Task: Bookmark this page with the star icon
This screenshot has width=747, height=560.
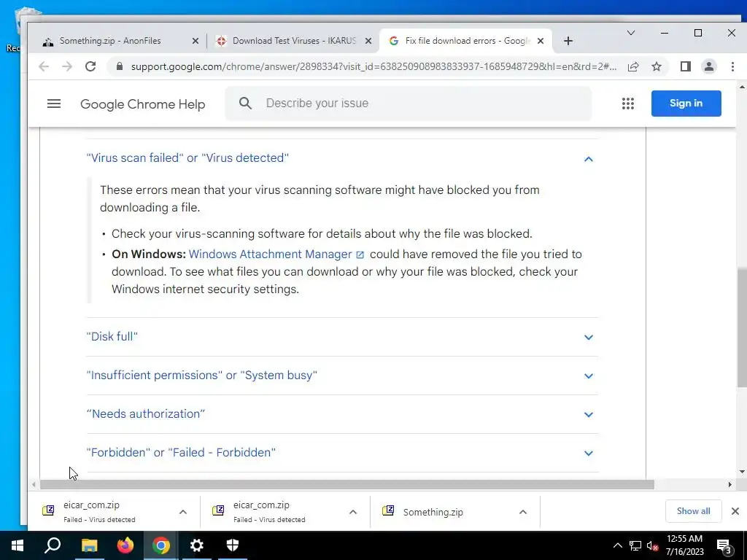Action: (657, 66)
